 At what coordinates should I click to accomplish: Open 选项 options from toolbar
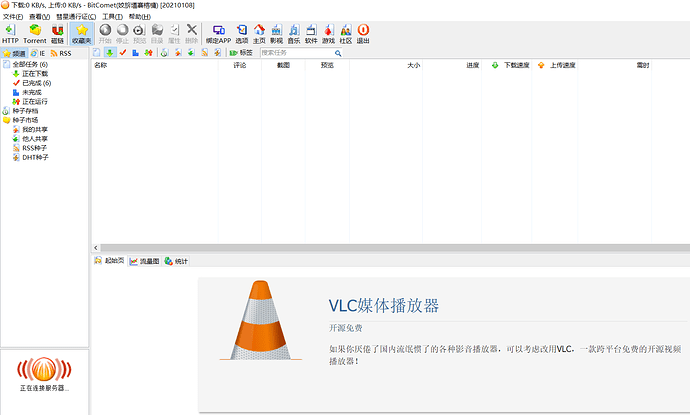(x=242, y=34)
